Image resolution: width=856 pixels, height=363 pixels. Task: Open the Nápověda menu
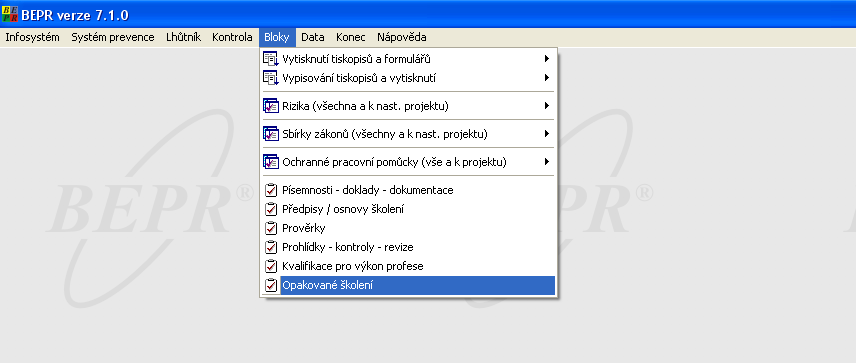coord(402,38)
